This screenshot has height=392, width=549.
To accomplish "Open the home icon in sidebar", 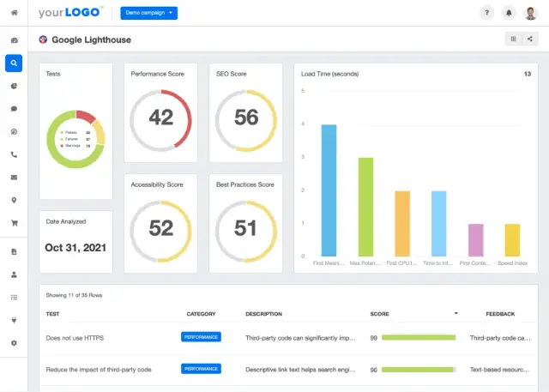I will coord(14,13).
